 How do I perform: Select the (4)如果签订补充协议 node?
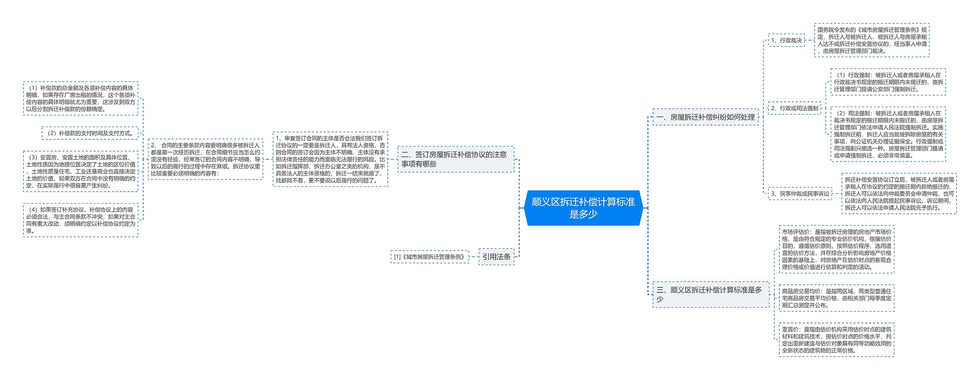click(80, 220)
